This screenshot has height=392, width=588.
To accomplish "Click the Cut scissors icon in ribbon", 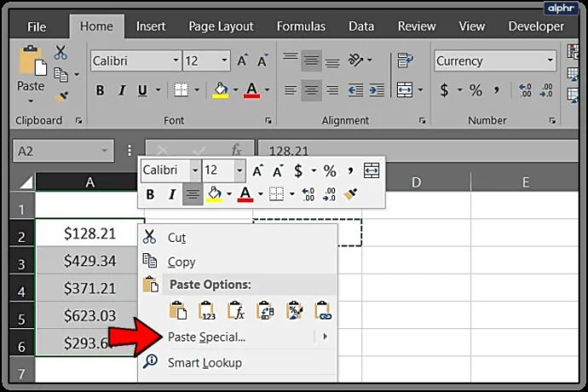I will click(x=61, y=53).
